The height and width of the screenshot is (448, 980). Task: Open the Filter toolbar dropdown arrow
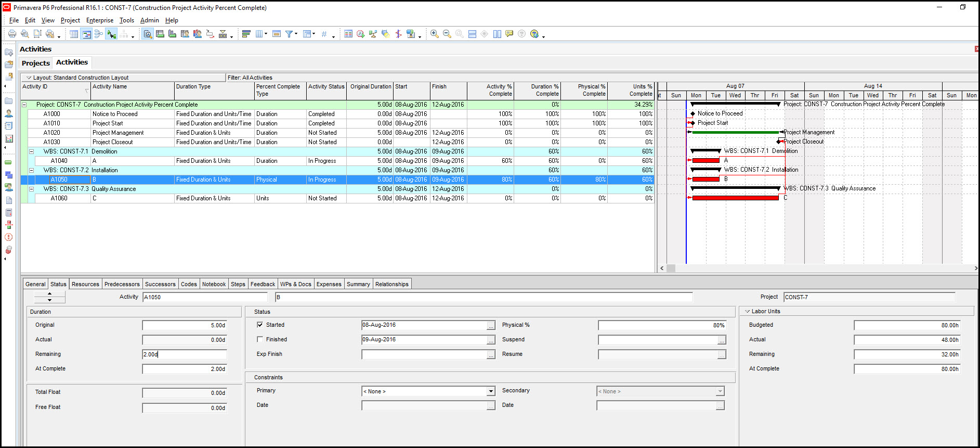pos(296,34)
